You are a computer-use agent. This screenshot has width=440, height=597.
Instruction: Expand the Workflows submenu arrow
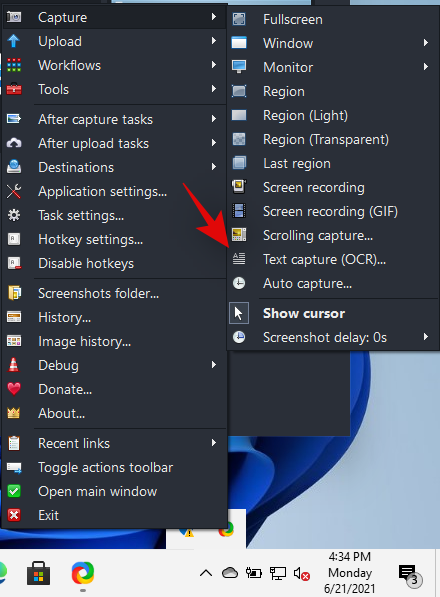[x=214, y=64]
